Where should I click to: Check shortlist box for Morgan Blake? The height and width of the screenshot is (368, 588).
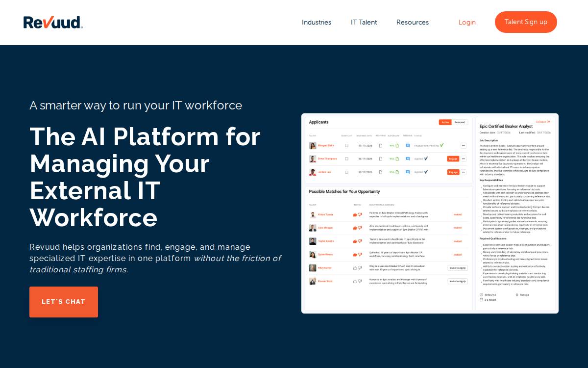[346, 145]
